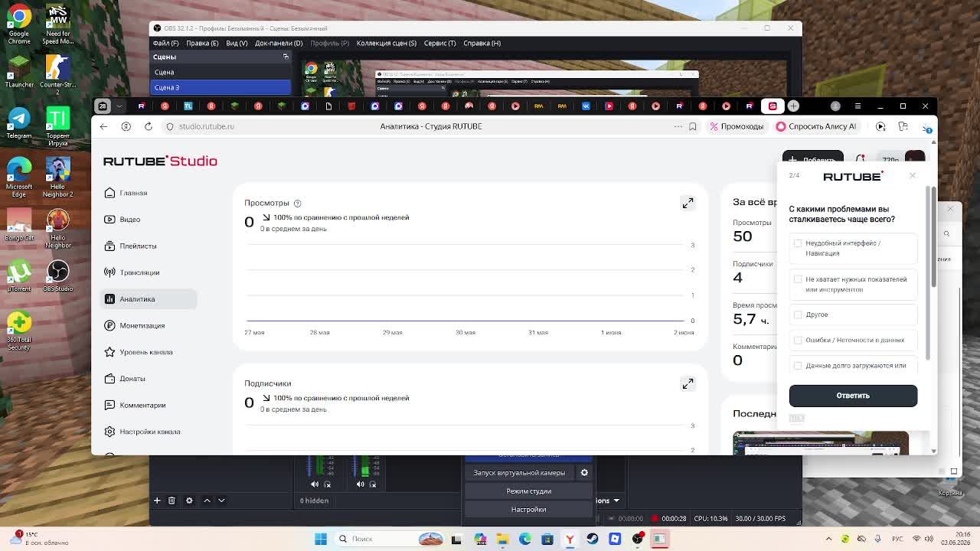
Task: Open the OBS Док-панели menu
Action: pyautogui.click(x=279, y=44)
